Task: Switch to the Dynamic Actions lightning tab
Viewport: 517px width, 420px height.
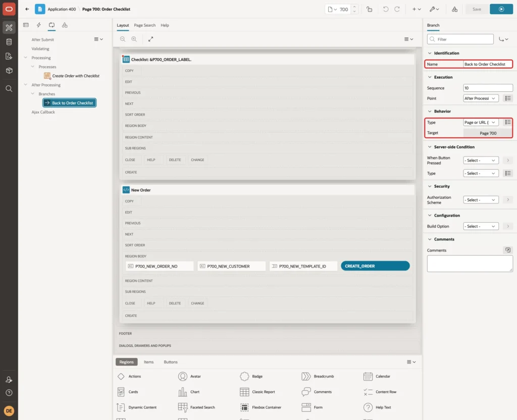Action: point(38,25)
